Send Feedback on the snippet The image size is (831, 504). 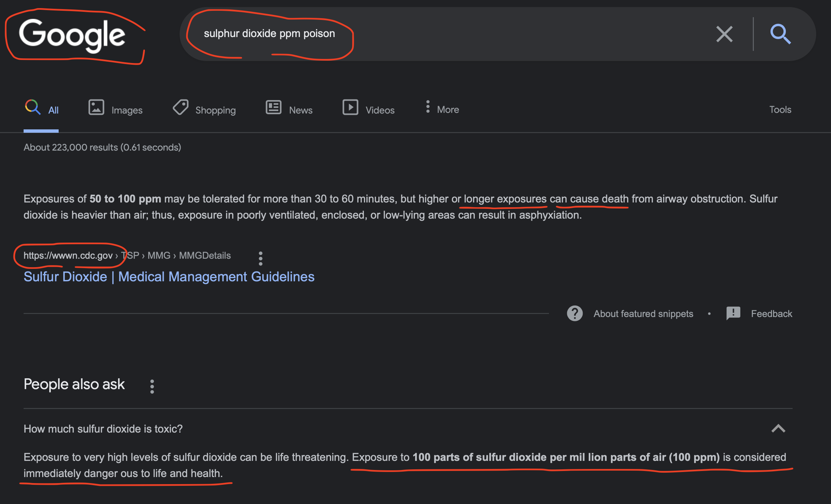coord(771,314)
